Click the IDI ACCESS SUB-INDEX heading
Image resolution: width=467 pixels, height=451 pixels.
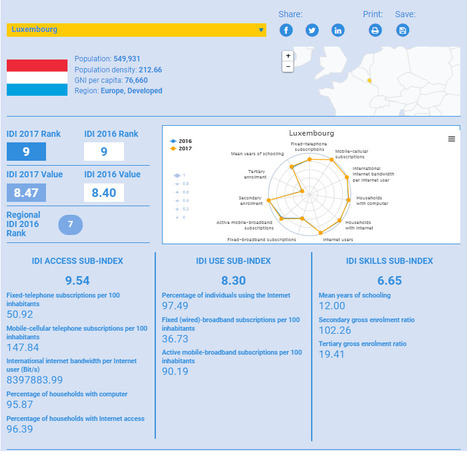[x=77, y=261]
